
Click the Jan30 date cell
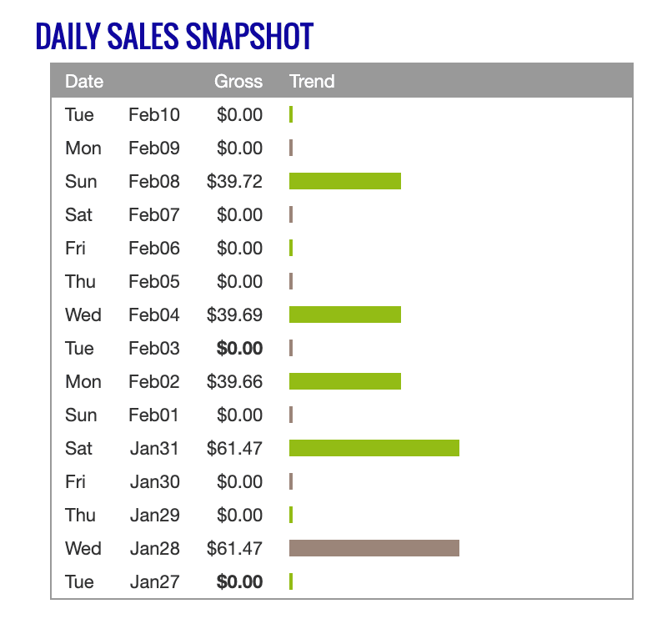coord(154,482)
